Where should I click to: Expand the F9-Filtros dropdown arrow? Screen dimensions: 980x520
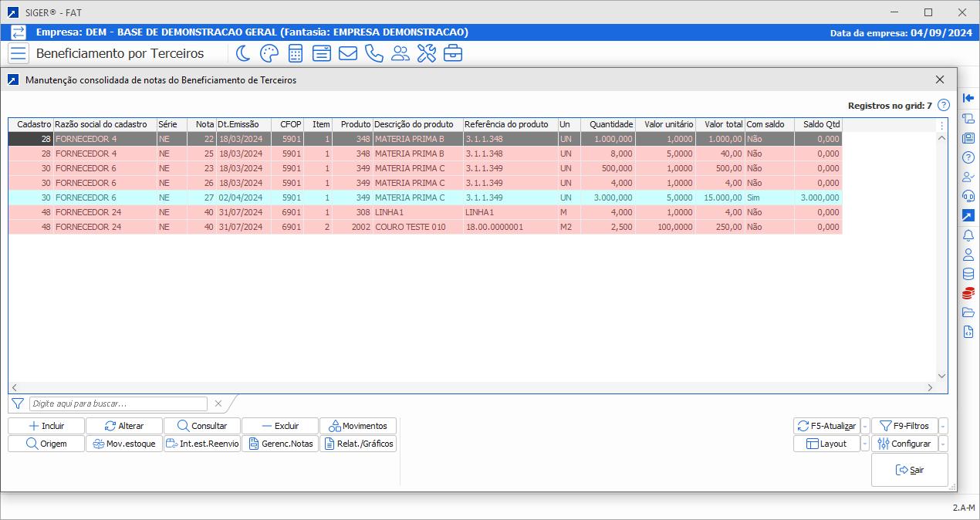[943, 426]
